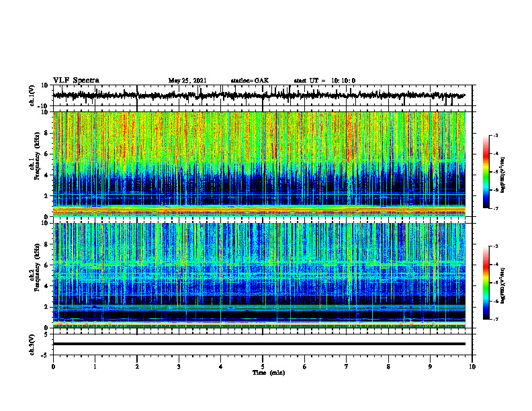Click ch.2 color bar log(PSD) units label
This screenshot has height=411, width=532.
(x=503, y=285)
